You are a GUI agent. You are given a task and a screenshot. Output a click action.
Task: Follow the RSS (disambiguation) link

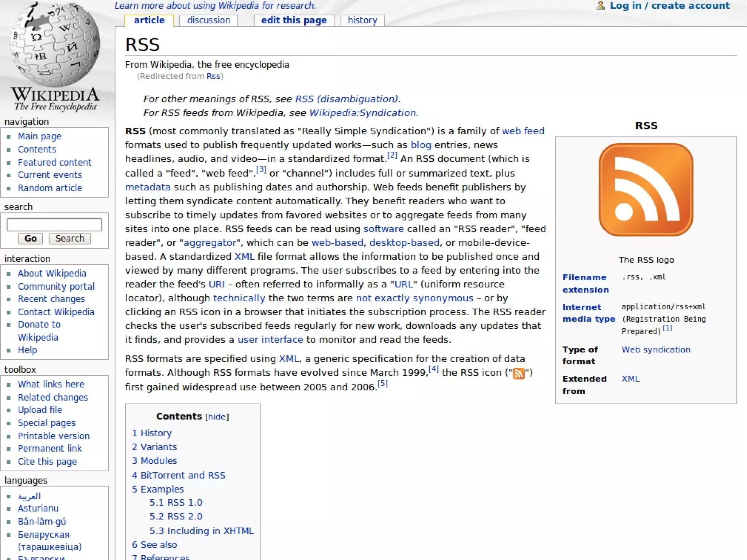pos(346,99)
